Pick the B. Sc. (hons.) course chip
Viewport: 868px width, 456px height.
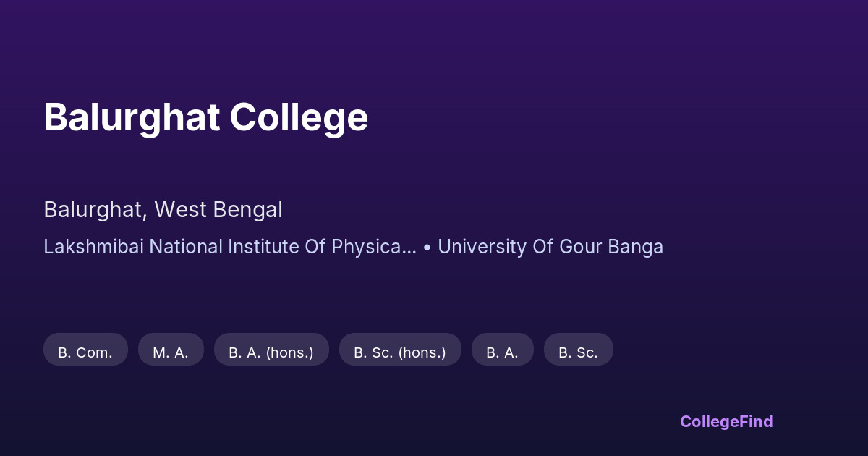coord(400,352)
